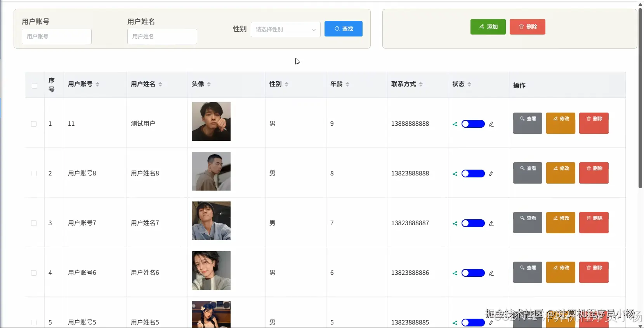Open avatar thumbnail of 测试用户

211,121
